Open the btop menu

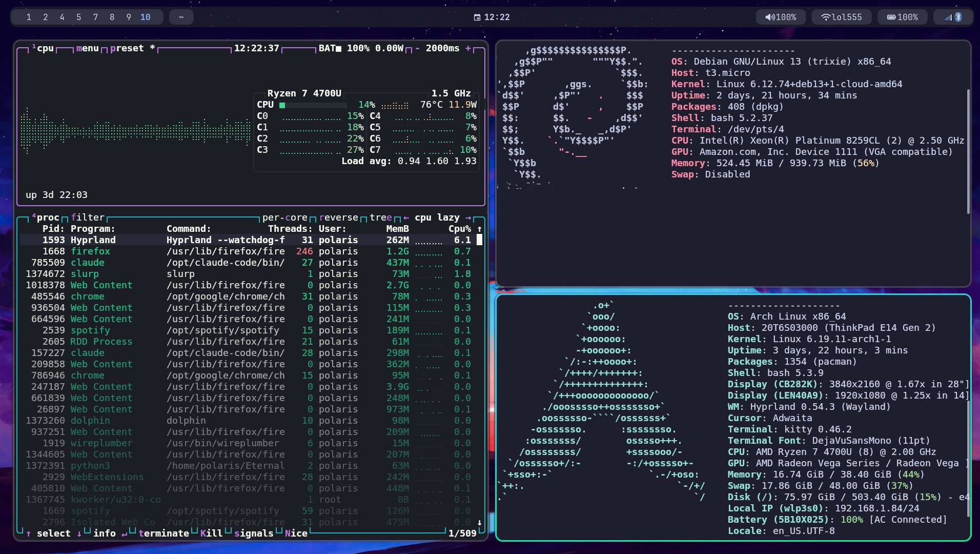pyautogui.click(x=87, y=48)
